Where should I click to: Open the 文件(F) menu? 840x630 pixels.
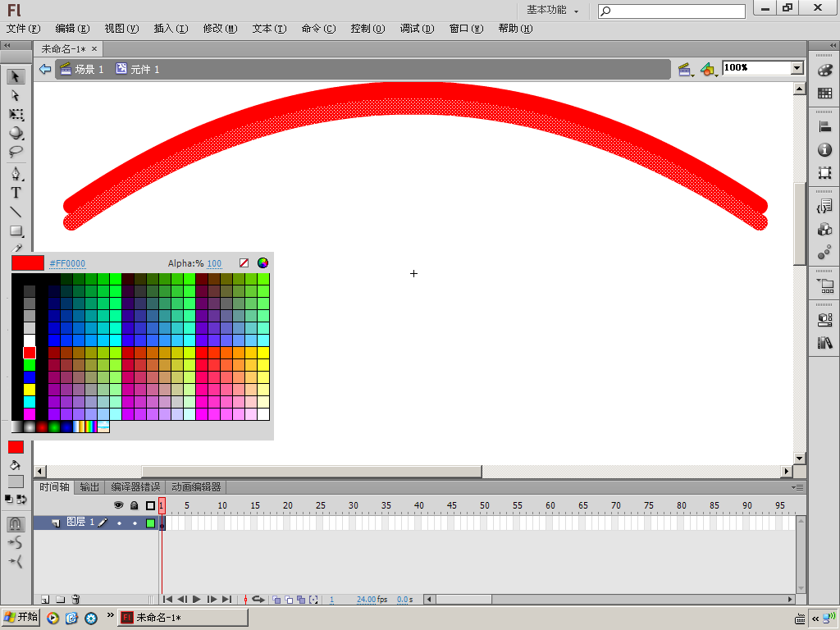pos(23,29)
